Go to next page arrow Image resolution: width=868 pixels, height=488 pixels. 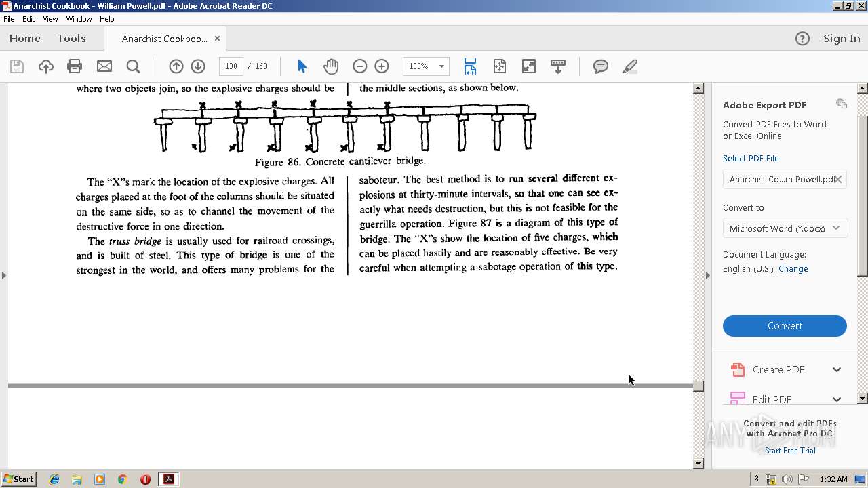pos(198,66)
